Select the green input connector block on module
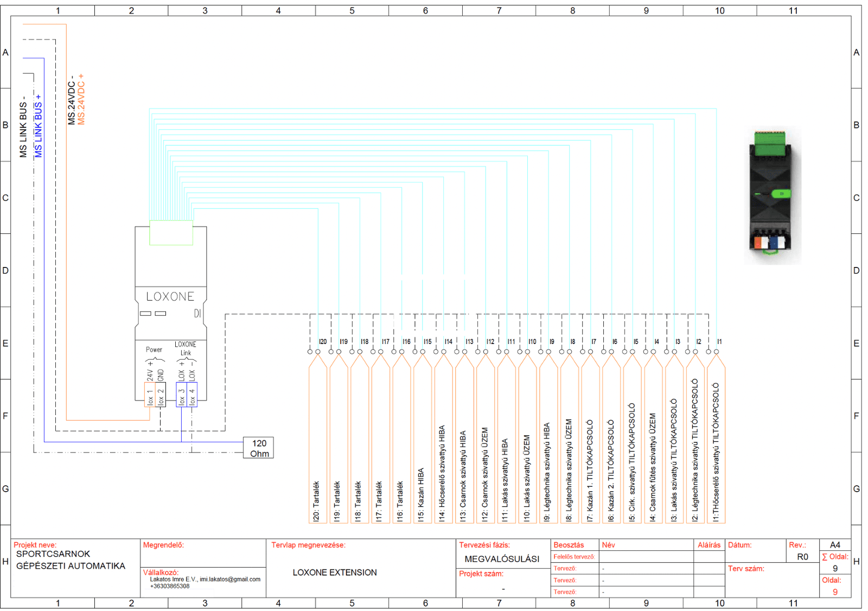This screenshot has width=868, height=611. pos(171,233)
